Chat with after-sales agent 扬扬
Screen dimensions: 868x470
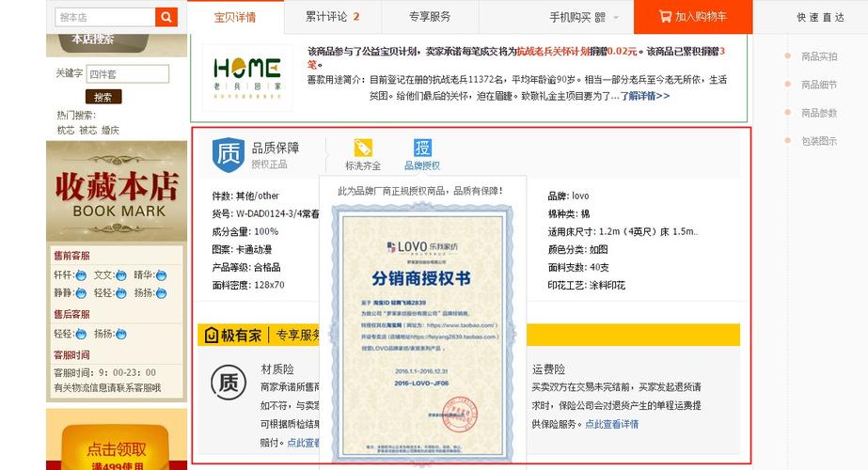(x=110, y=334)
